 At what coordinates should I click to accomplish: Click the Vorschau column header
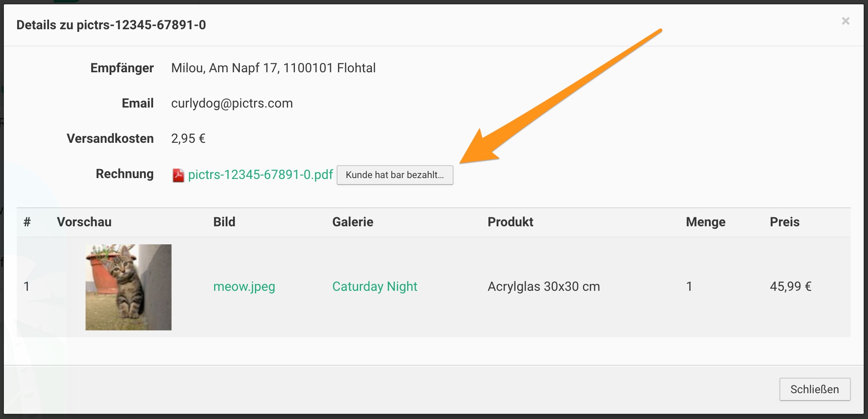pyautogui.click(x=84, y=222)
